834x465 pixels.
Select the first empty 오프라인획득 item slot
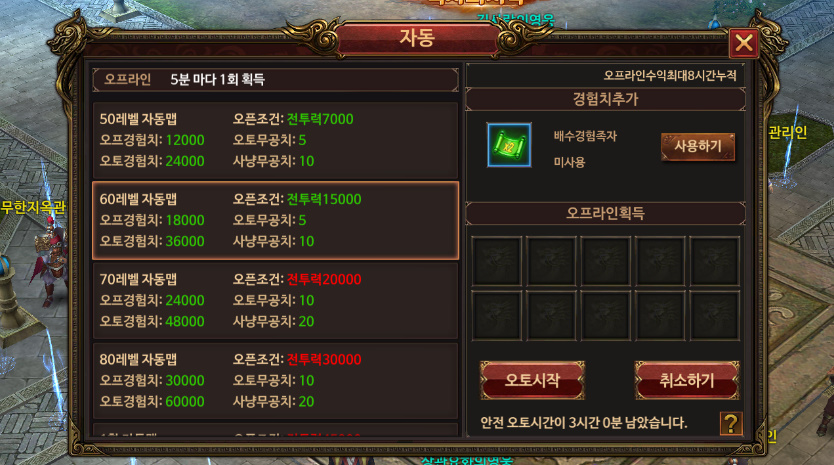496,261
